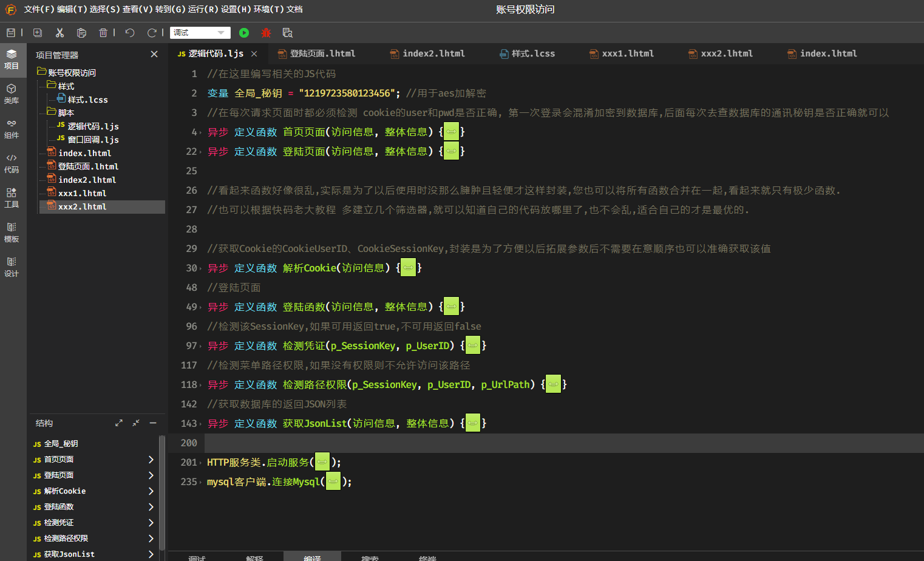The height and width of the screenshot is (561, 924).
Task: Open the 组件 sidebar panel
Action: [x=12, y=129]
